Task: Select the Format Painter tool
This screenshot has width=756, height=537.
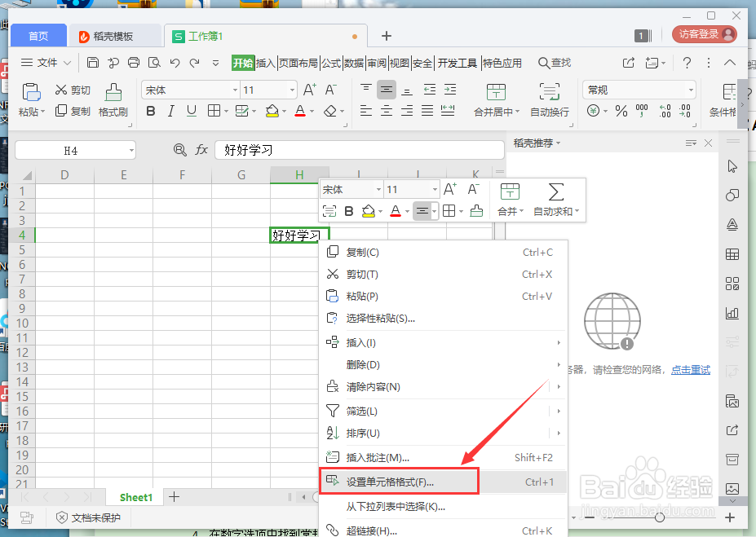Action: coord(113,99)
